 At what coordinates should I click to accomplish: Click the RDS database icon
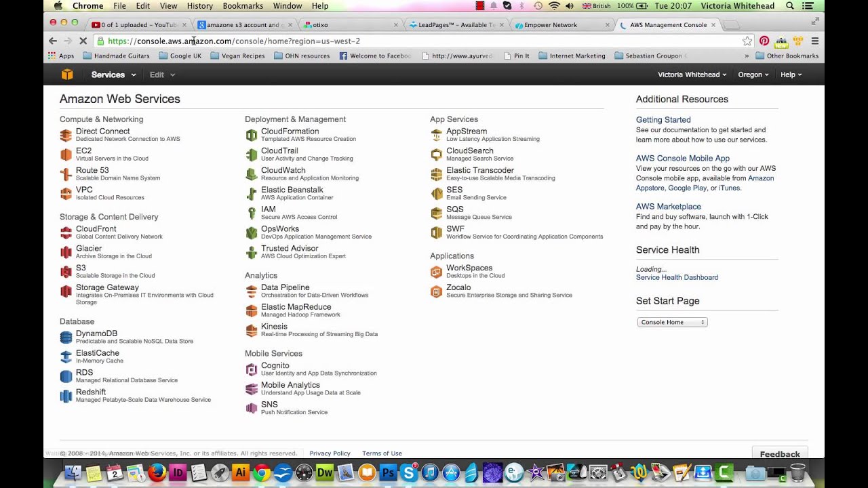66,376
